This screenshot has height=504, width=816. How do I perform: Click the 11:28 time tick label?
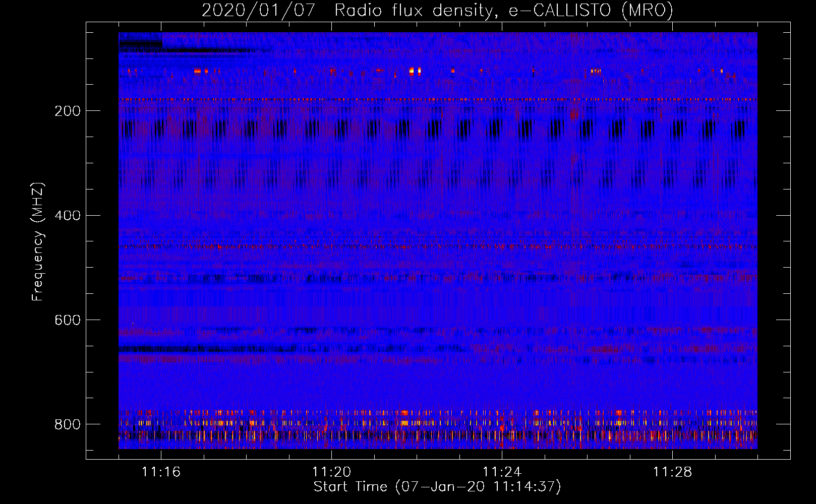pos(673,472)
